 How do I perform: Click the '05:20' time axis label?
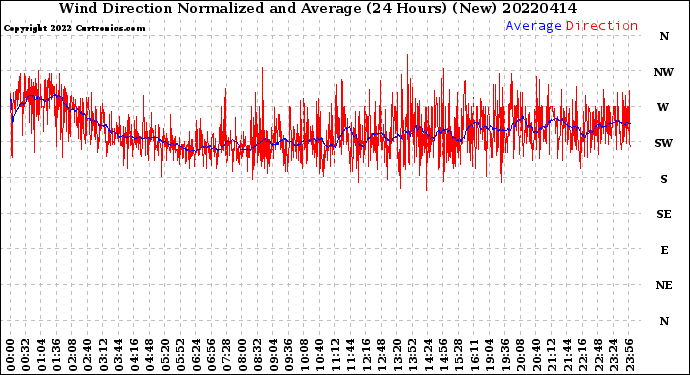tap(165, 355)
